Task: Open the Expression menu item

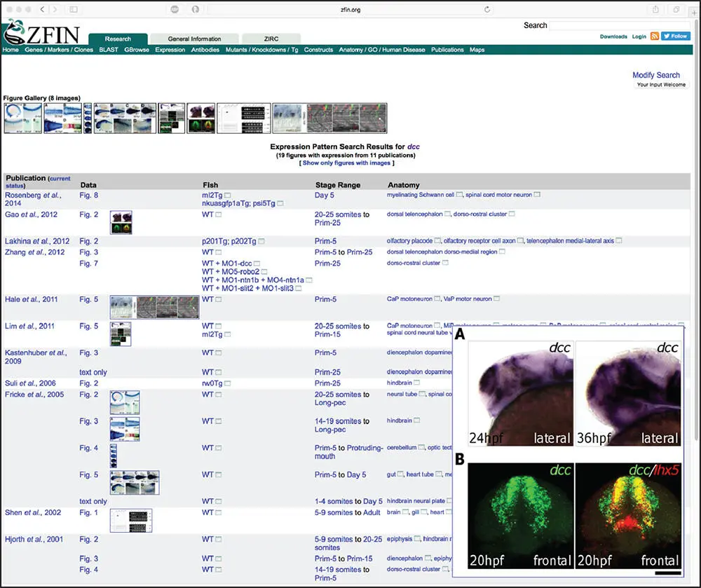Action: [170, 50]
